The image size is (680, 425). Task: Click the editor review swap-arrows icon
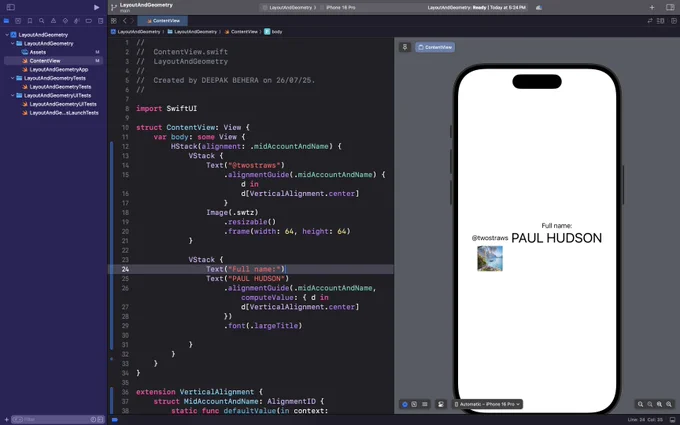click(x=650, y=21)
